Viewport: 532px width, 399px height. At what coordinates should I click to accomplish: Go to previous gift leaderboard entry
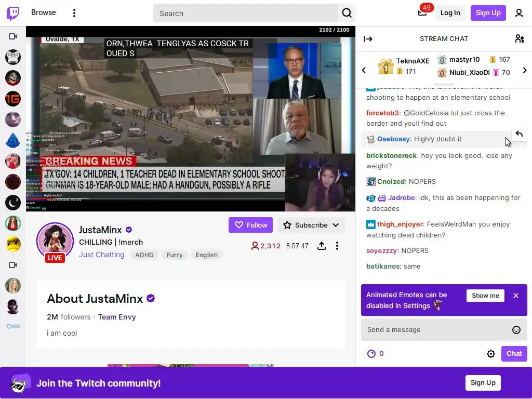pos(364,70)
